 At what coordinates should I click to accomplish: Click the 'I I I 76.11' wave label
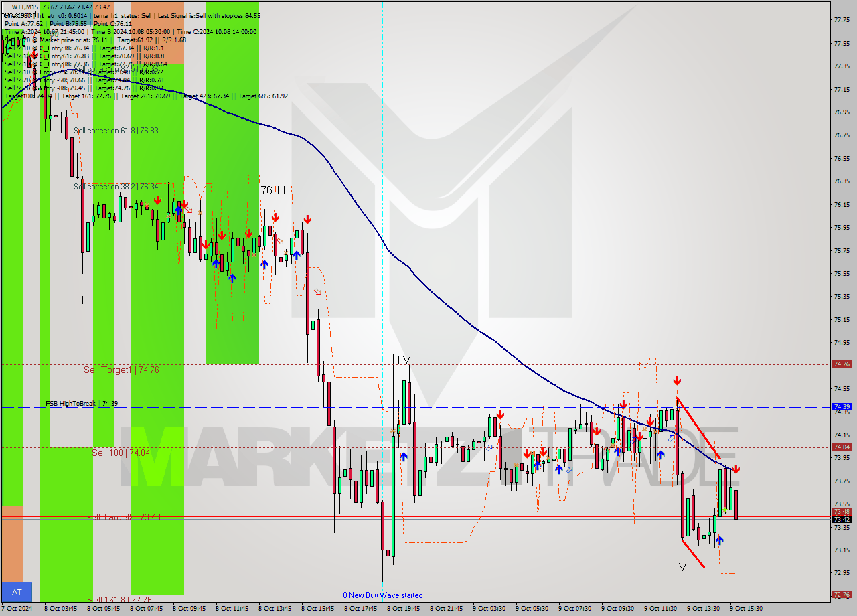tap(264, 191)
